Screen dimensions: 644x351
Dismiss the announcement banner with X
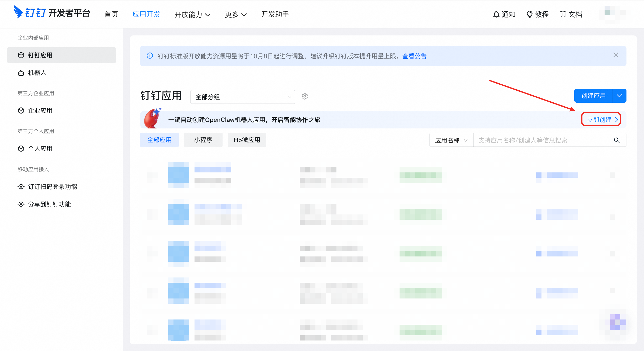pyautogui.click(x=616, y=55)
